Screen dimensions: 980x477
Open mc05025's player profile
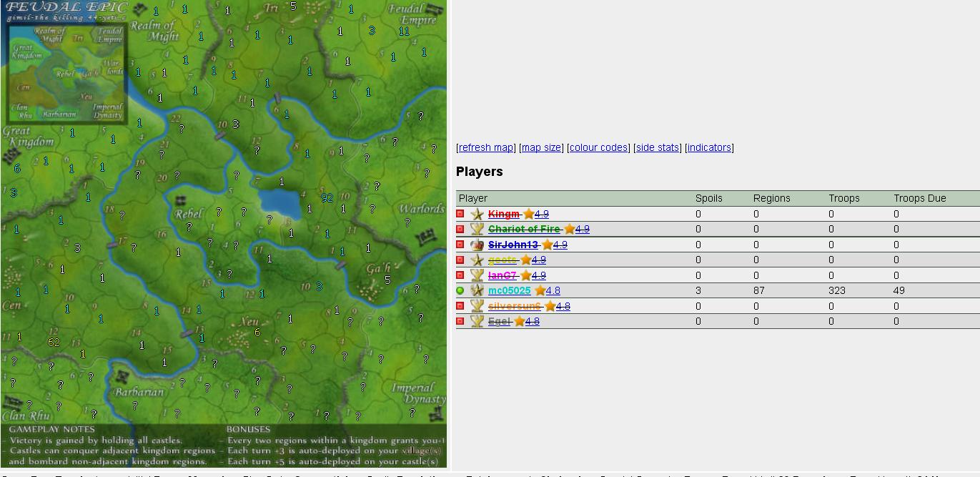pos(509,290)
